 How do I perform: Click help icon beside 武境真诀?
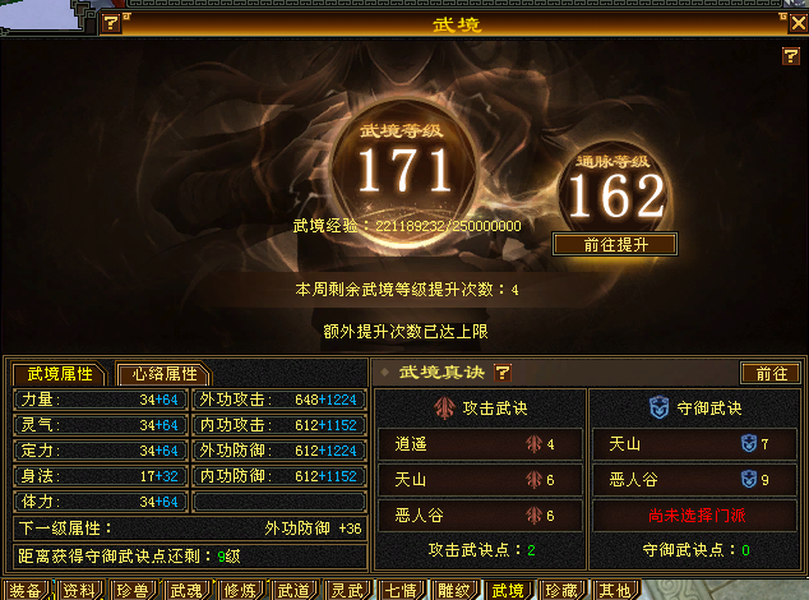click(503, 372)
